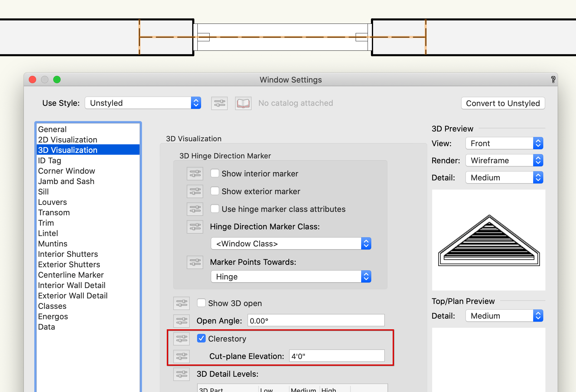Viewport: 576px width, 392px height.
Task: Click inside the Cut-plane Elevation field
Action: point(336,356)
